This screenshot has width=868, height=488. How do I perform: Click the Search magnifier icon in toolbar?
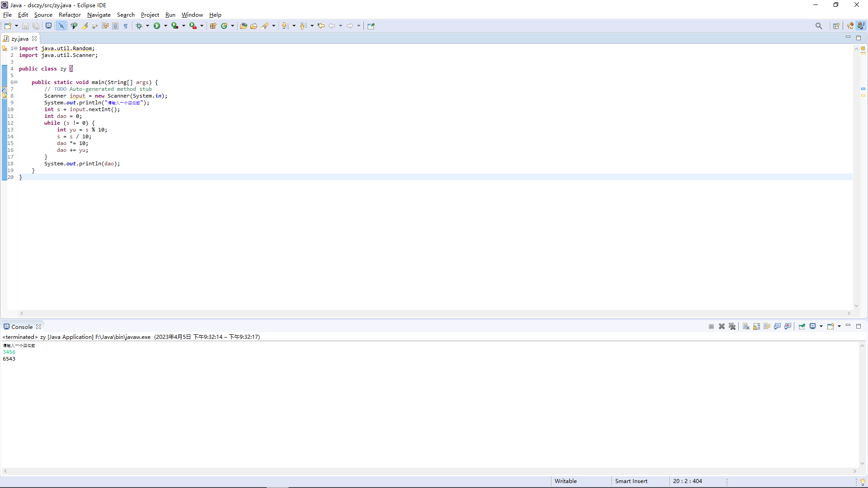coord(819,26)
